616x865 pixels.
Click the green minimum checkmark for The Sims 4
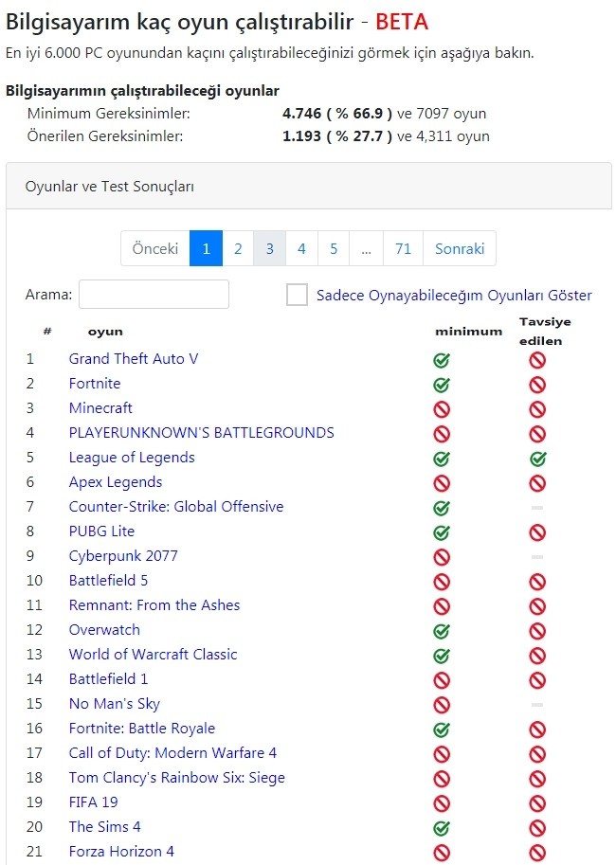pos(442,828)
